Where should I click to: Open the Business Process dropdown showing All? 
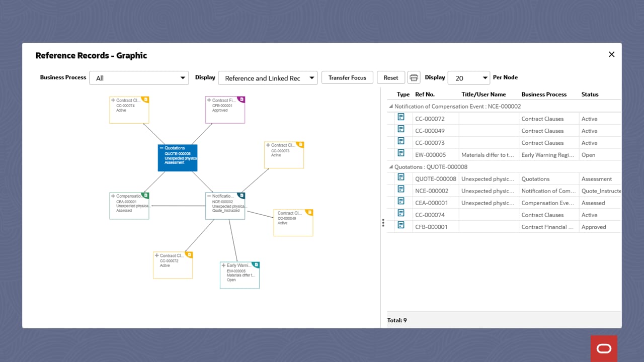(139, 78)
